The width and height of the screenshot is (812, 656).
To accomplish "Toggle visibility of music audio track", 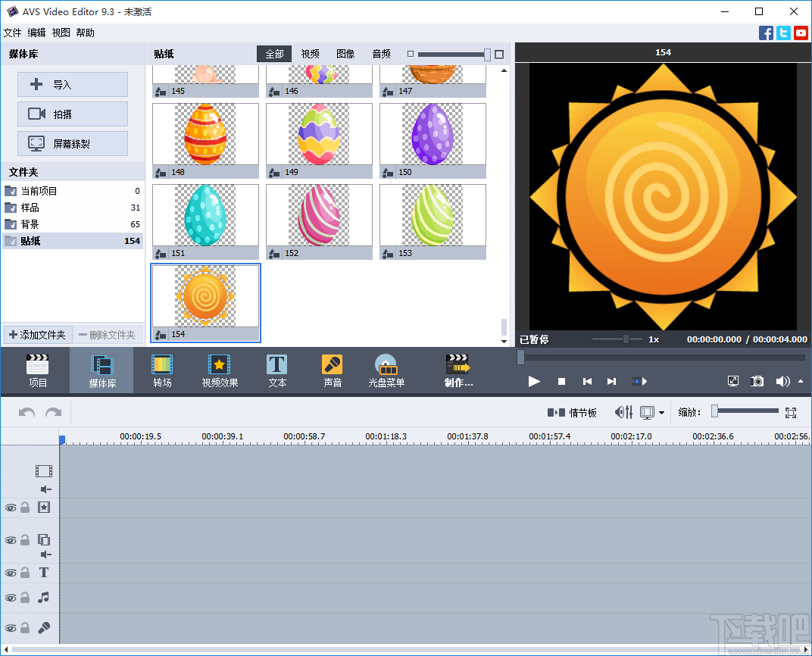I will pos(11,598).
